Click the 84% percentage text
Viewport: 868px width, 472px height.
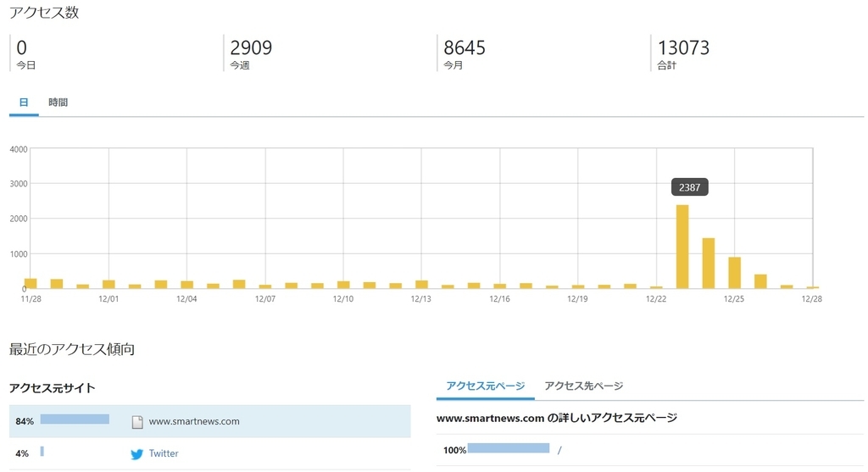25,421
